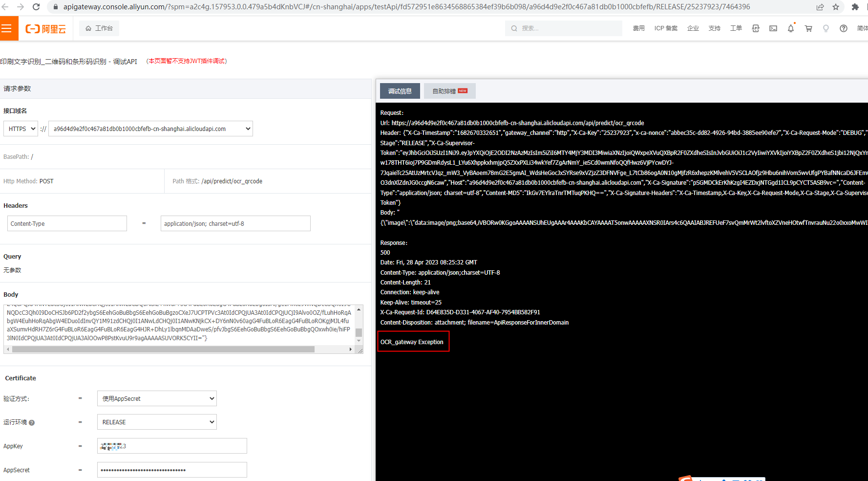Open the browser extensions puzzle icon
This screenshot has height=481, width=868.
tap(855, 7)
